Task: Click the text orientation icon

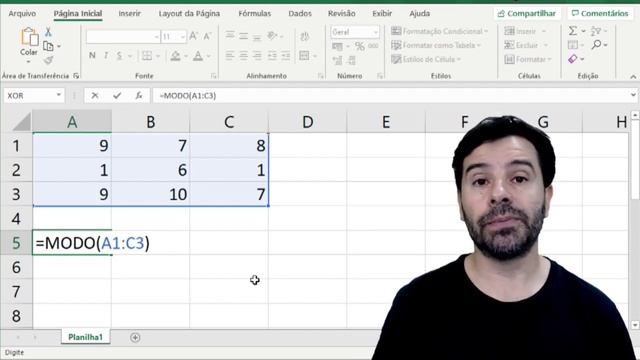Action: 273,36
